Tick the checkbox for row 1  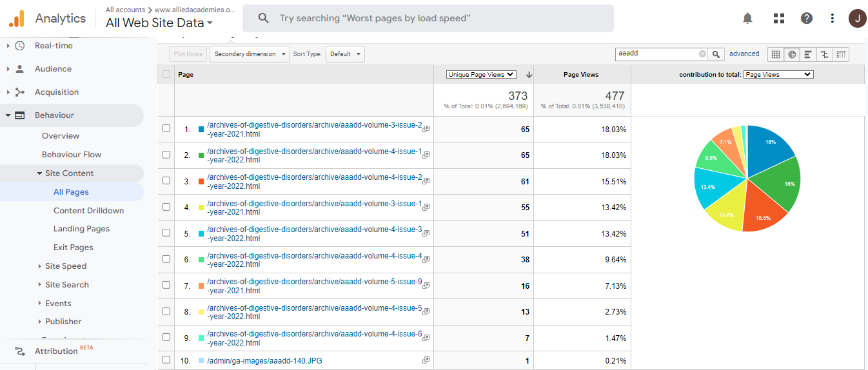(166, 128)
